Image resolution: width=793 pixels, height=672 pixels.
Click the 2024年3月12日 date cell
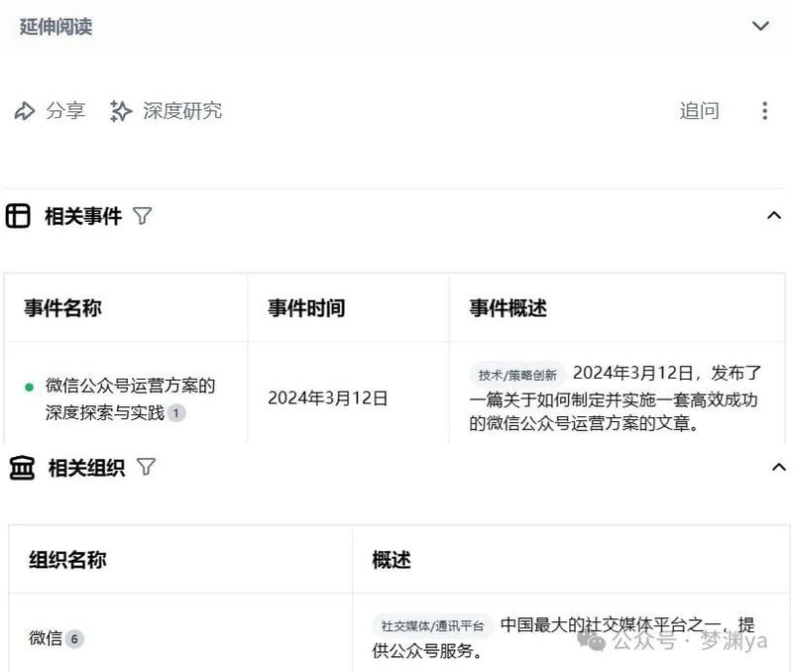328,398
